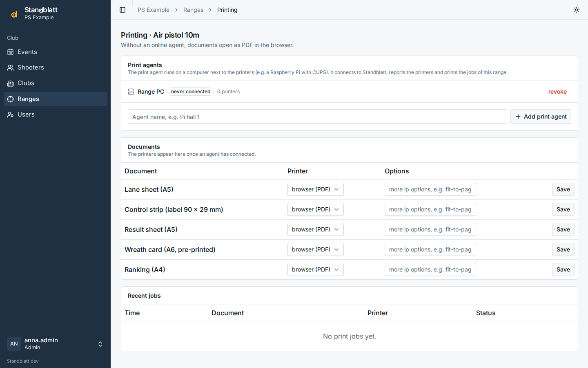
Task: Save the Control strip settings
Action: point(563,209)
